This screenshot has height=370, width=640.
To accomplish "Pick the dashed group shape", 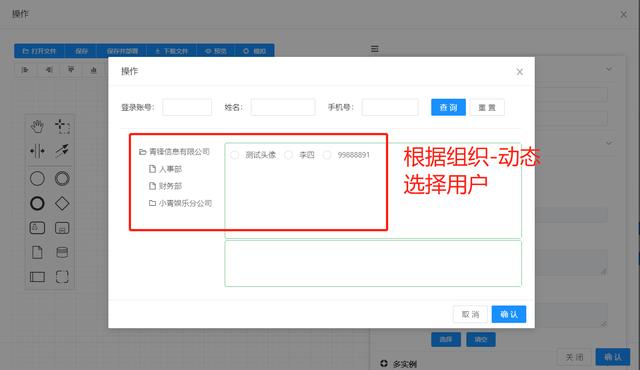I will pyautogui.click(x=62, y=277).
